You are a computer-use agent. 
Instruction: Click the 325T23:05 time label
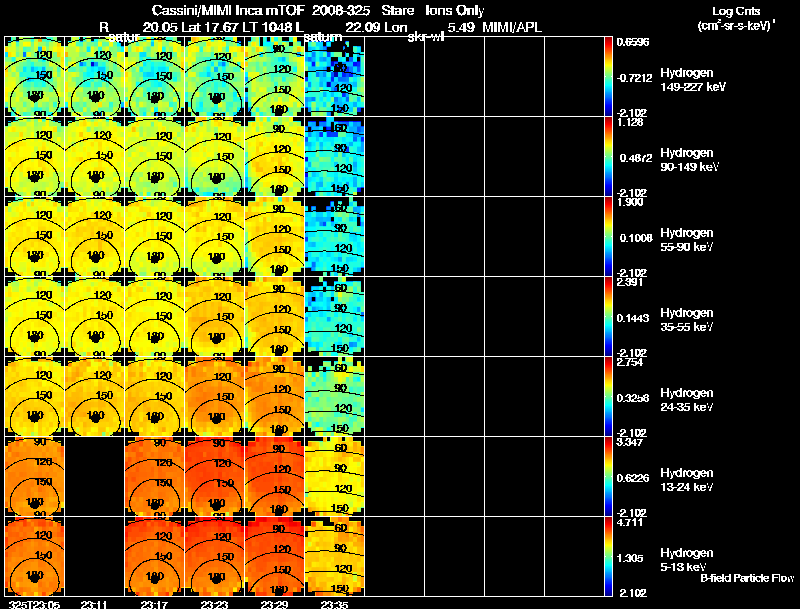pos(34,605)
